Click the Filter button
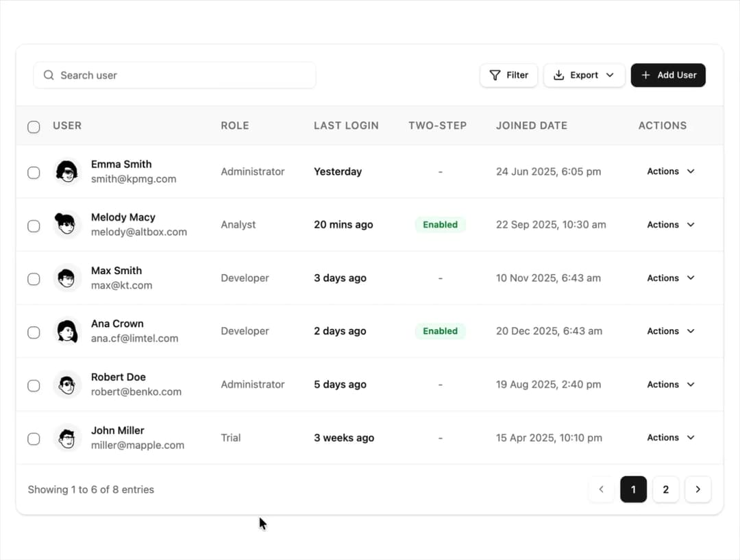Image resolution: width=740 pixels, height=560 pixels. 508,75
